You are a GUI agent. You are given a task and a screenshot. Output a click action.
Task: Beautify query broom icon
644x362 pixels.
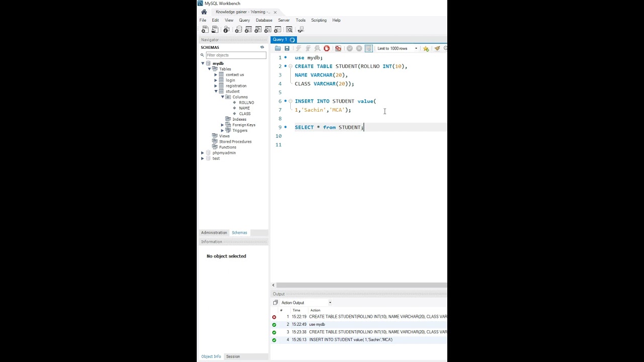click(x=437, y=48)
